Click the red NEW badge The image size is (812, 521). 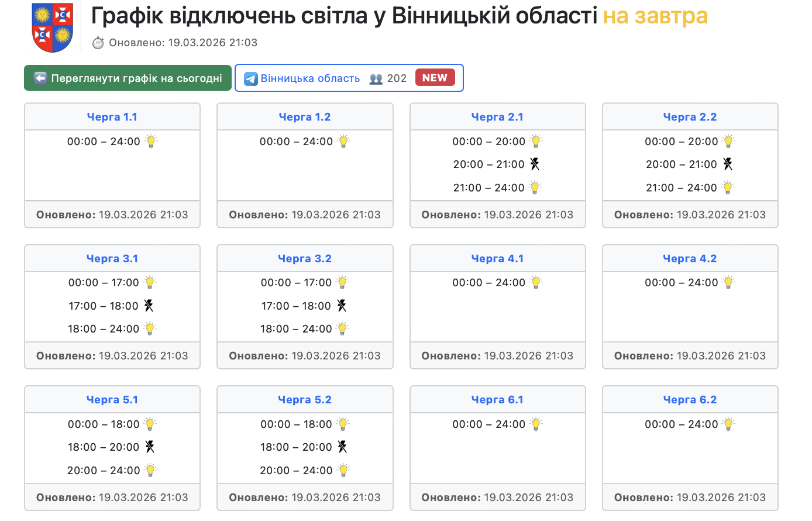point(435,78)
